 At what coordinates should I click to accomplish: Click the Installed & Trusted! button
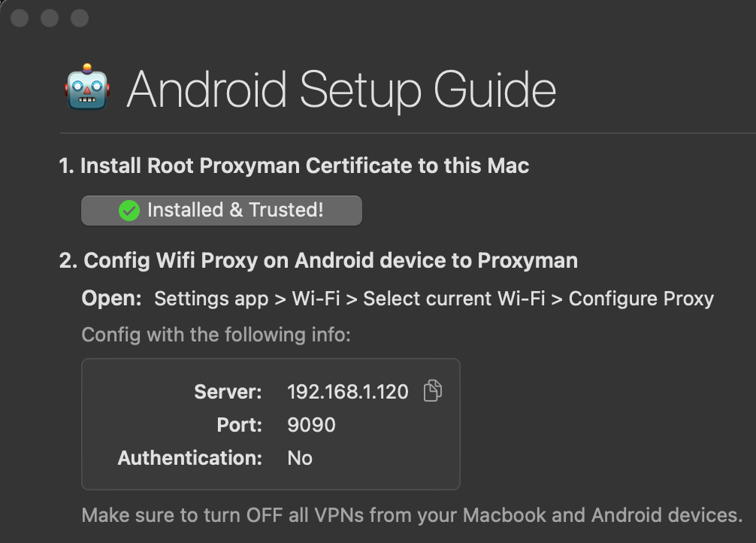(x=221, y=211)
